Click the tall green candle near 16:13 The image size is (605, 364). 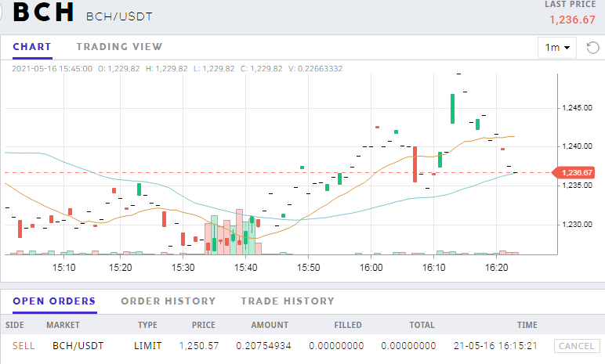(453, 109)
